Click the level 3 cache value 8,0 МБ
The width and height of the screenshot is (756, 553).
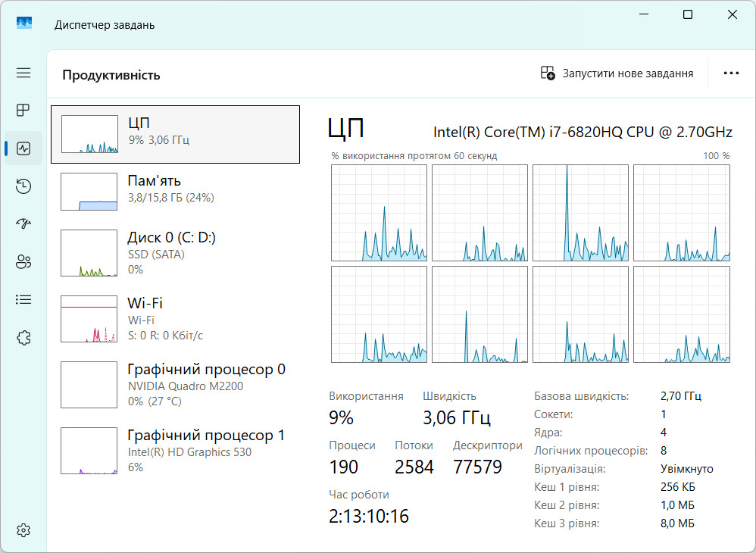click(677, 523)
